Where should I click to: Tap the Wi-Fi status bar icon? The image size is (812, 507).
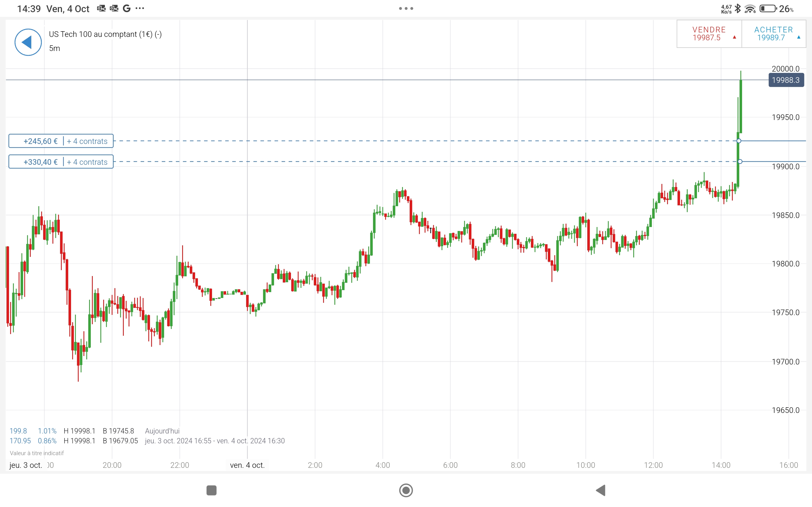750,9
